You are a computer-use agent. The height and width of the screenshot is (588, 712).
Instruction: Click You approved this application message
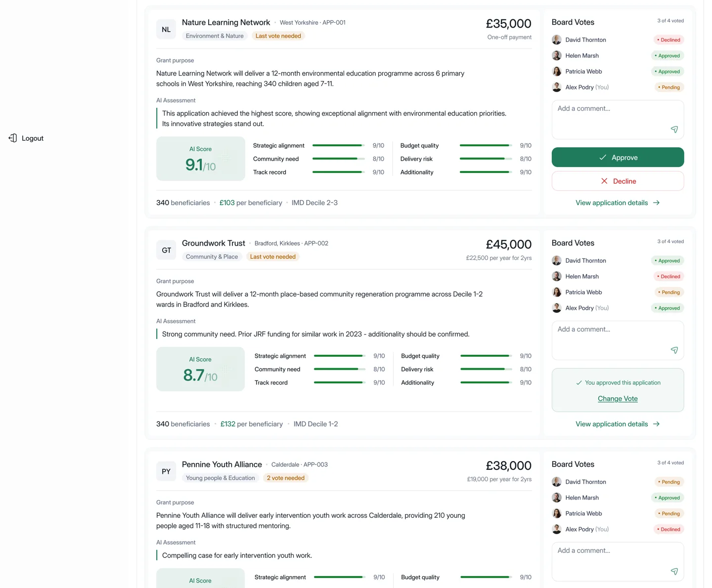[618, 382]
